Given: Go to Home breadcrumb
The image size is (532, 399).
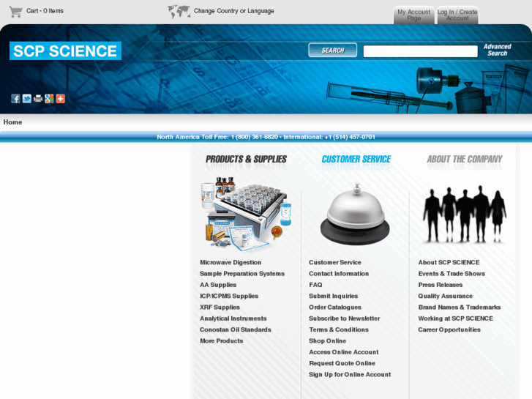Looking at the screenshot, I should (x=13, y=122).
